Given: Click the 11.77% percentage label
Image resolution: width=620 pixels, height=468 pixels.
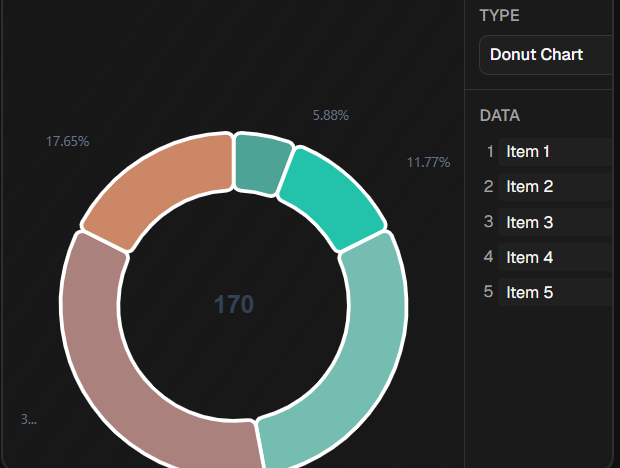Looking at the screenshot, I should (x=428, y=162).
